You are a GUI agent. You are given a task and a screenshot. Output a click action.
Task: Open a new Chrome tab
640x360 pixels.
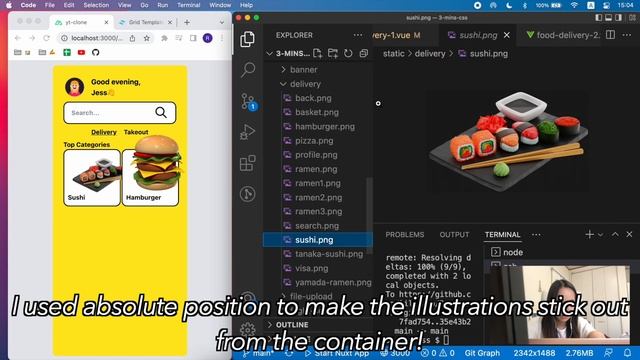point(187,22)
